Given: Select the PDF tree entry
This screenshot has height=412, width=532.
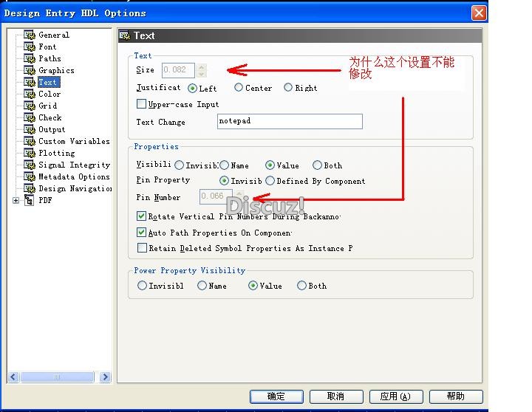Looking at the screenshot, I should 46,200.
